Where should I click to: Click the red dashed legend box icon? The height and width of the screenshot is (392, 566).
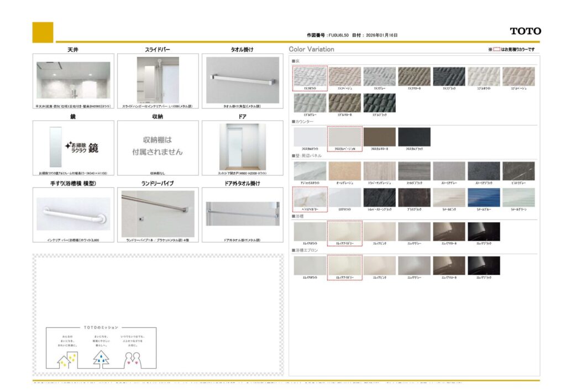[496, 50]
